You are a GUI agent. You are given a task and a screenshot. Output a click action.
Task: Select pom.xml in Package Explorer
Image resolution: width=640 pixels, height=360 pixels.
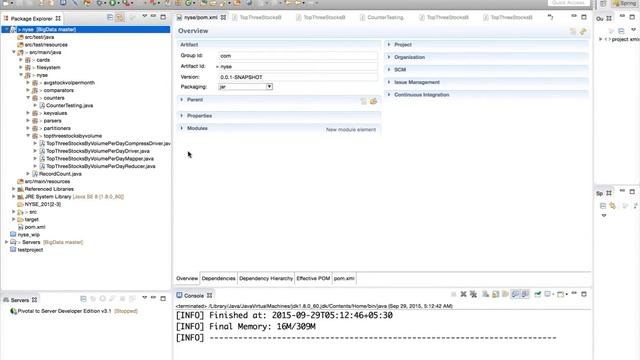click(35, 227)
